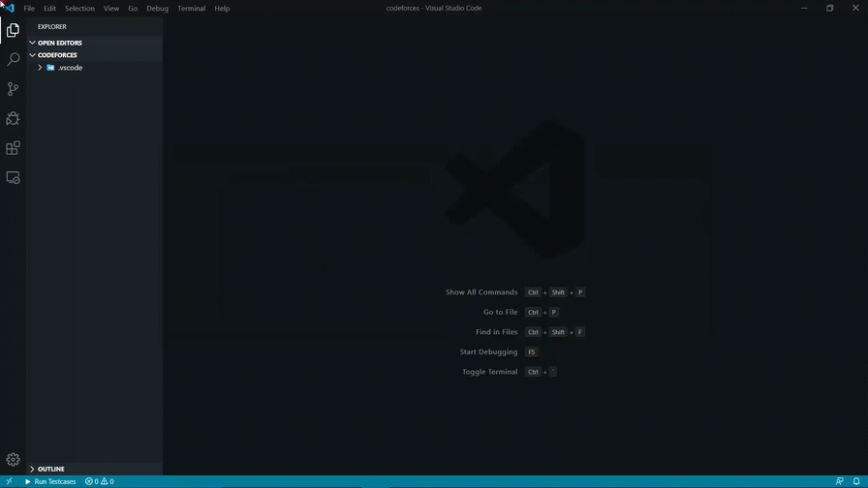
Task: Open the Explorer view in activity bar
Action: [x=13, y=30]
